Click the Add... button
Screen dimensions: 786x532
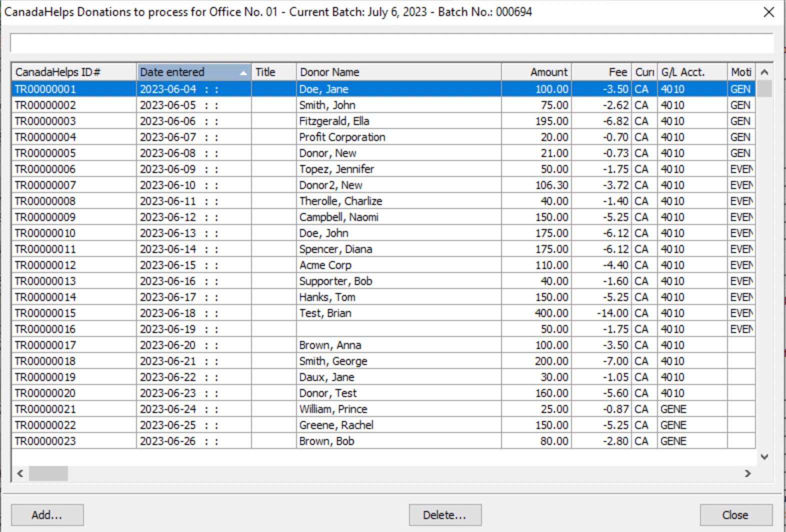click(47, 514)
